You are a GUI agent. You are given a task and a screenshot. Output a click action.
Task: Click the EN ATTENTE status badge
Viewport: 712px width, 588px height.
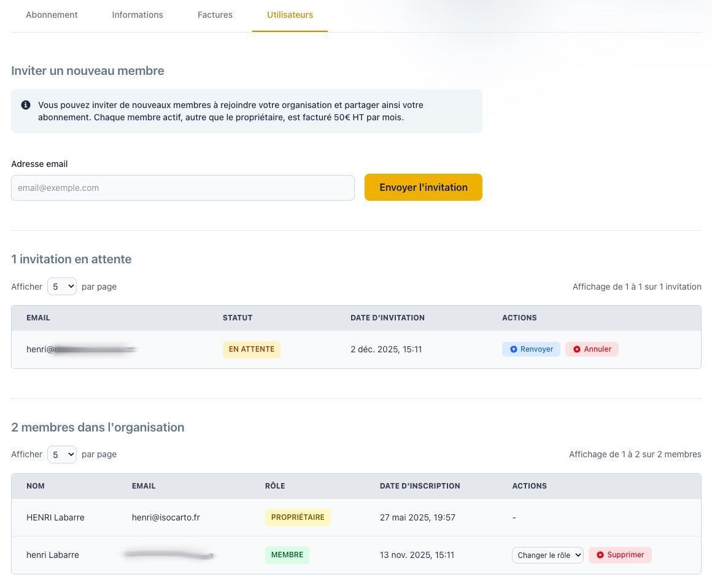[251, 349]
